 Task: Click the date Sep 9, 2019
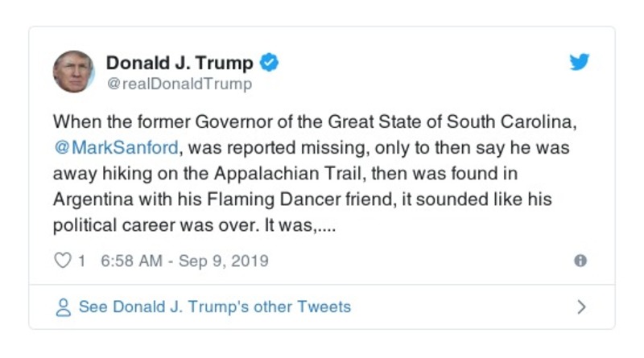pyautogui.click(x=222, y=261)
